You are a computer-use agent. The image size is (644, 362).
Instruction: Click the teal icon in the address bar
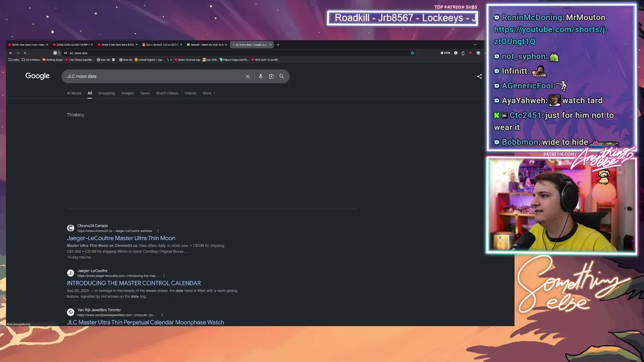[412, 53]
